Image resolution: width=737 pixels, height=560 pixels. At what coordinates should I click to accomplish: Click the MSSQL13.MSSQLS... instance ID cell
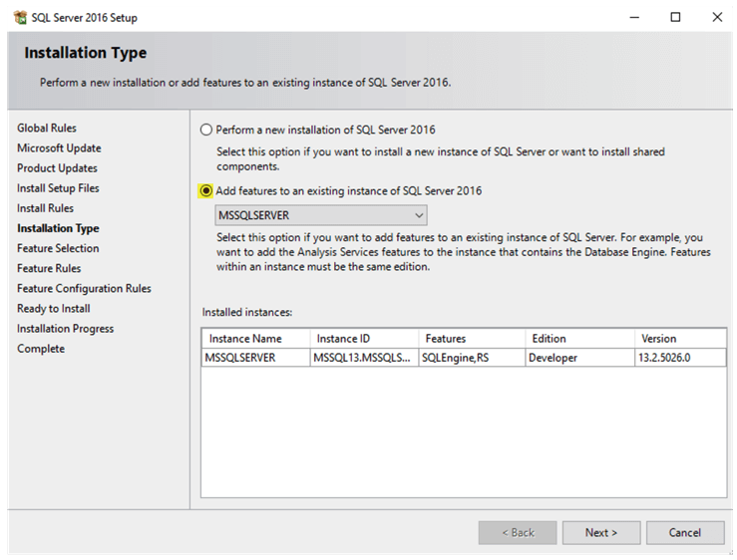364,358
